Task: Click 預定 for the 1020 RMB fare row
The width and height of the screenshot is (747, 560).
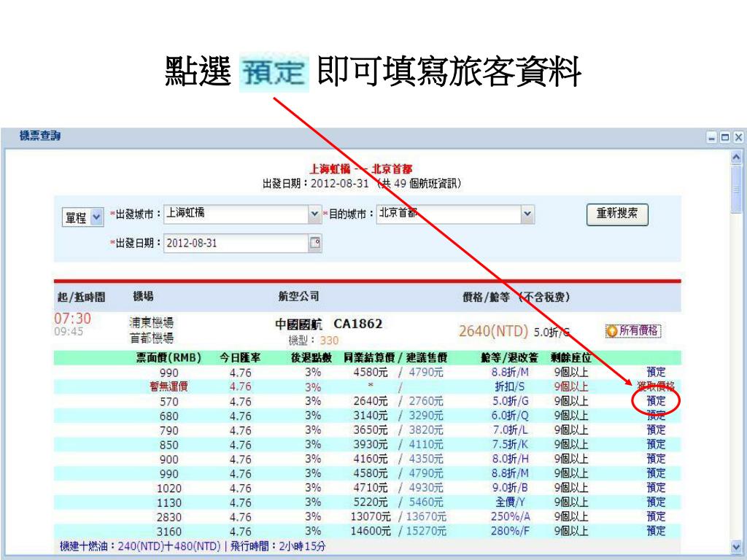Action: coord(656,488)
